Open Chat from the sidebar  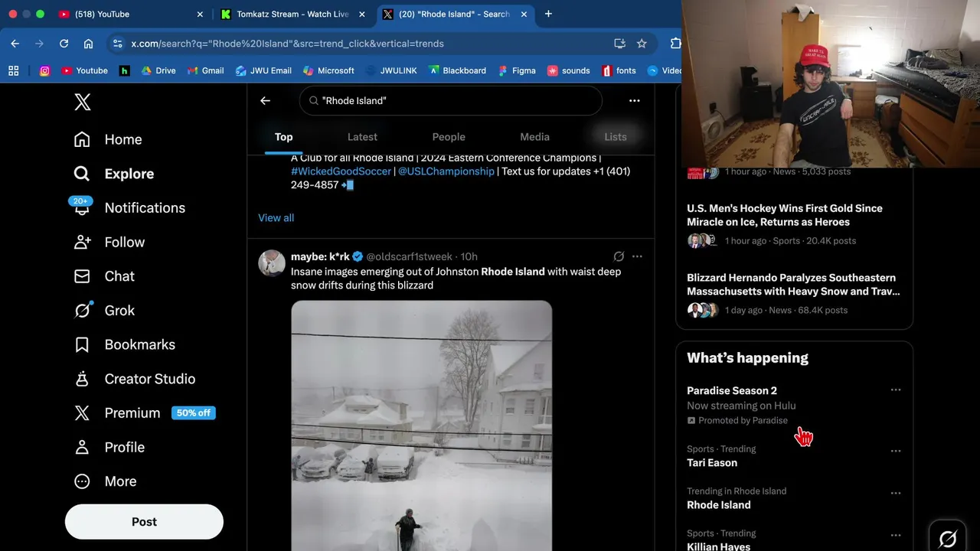[x=103, y=276]
